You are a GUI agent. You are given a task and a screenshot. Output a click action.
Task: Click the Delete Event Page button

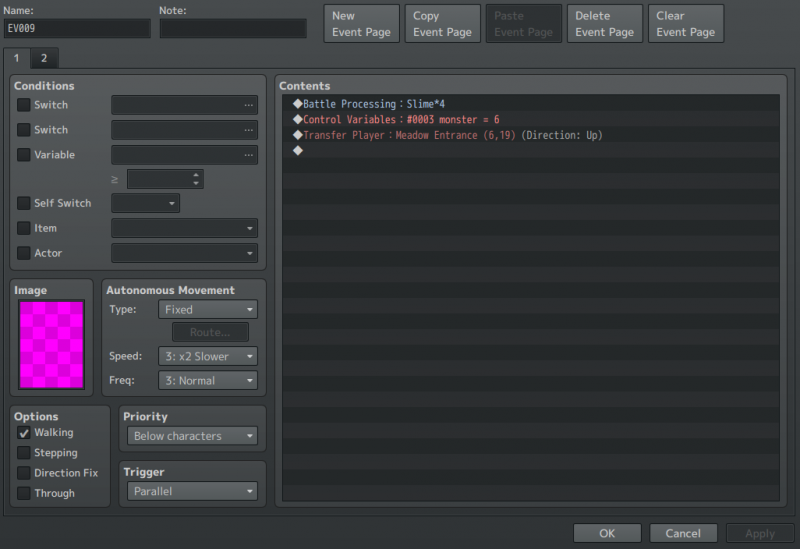tap(605, 23)
